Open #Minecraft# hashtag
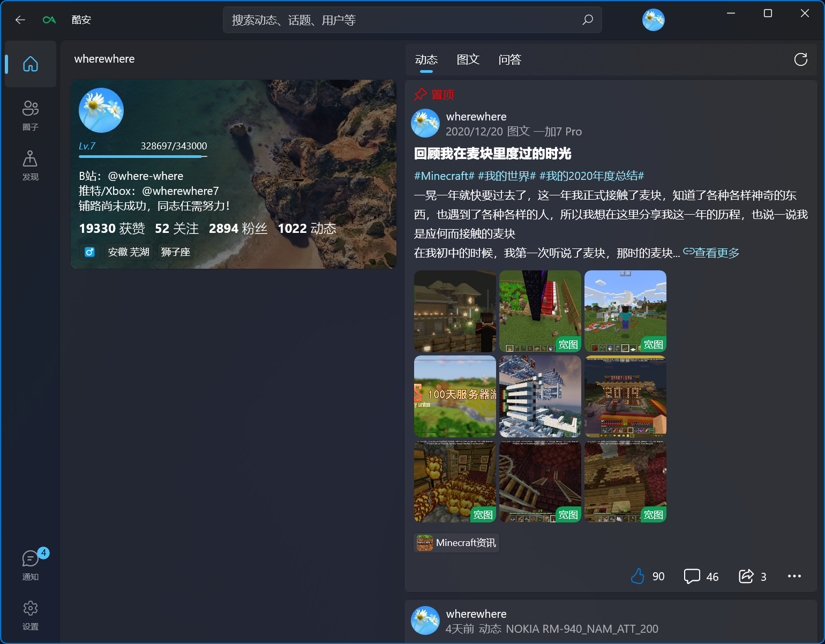Image resolution: width=825 pixels, height=644 pixels. pos(445,176)
